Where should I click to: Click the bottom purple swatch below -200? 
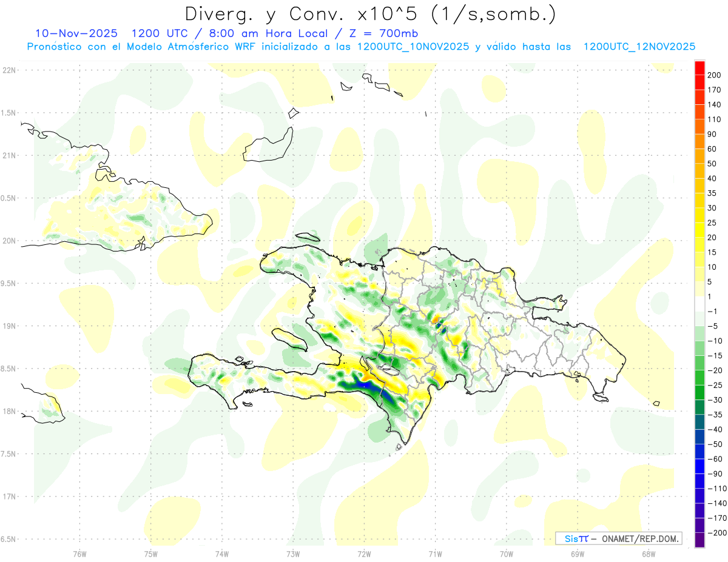pyautogui.click(x=700, y=540)
